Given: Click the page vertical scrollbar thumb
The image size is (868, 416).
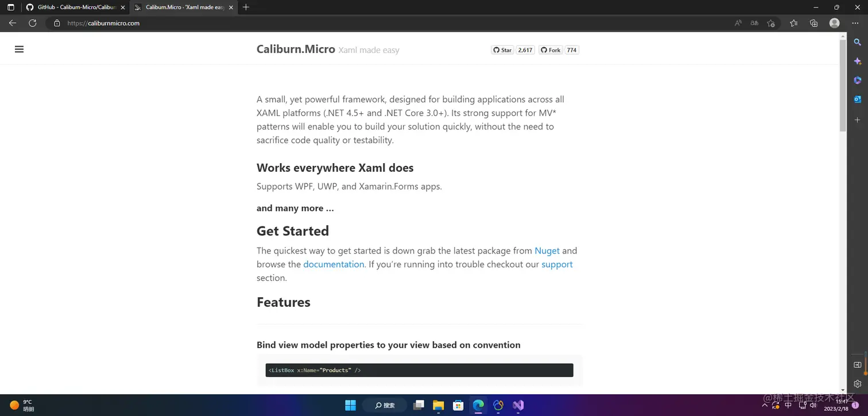Looking at the screenshot, I should pos(843,86).
